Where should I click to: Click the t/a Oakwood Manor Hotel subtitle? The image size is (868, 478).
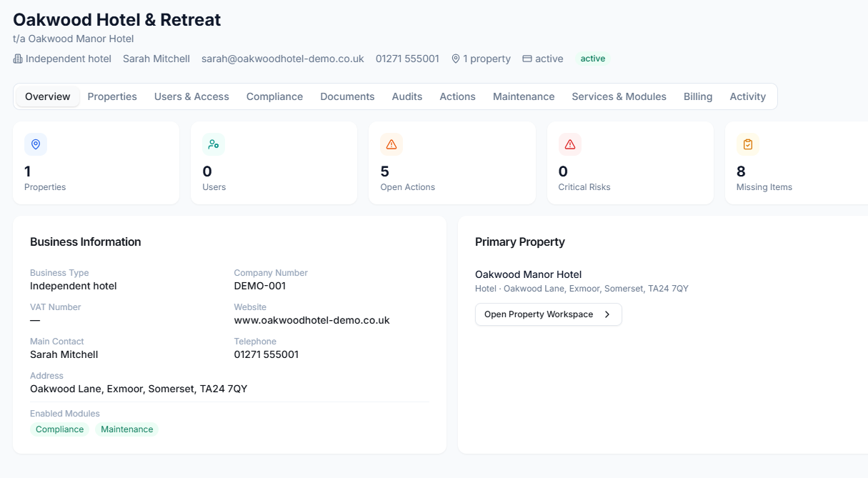coord(74,39)
